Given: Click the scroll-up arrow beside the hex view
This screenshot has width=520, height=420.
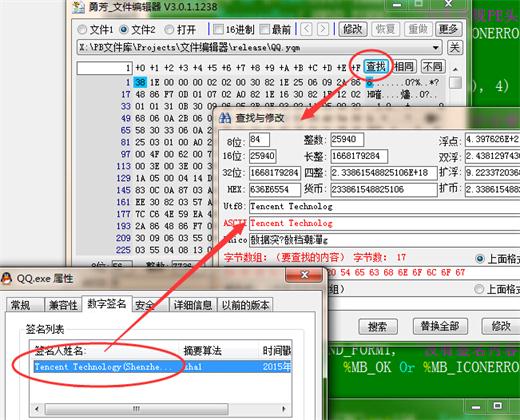Looking at the screenshot, I should [455, 69].
